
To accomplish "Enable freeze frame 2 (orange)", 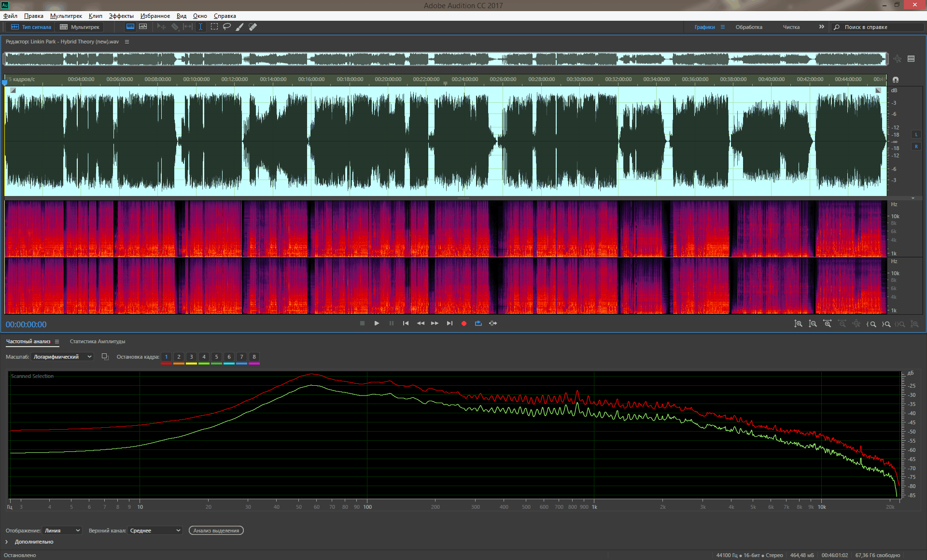I will point(179,357).
